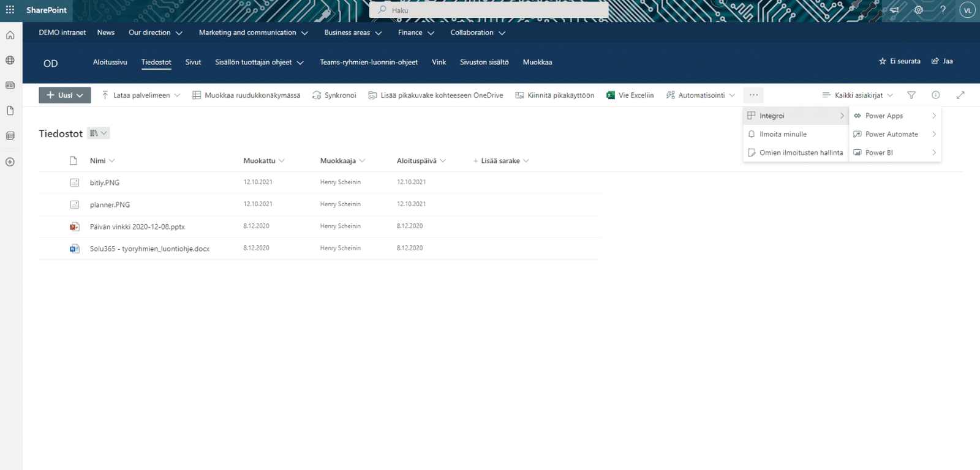Sort by the Muokattu column header

tap(259, 161)
